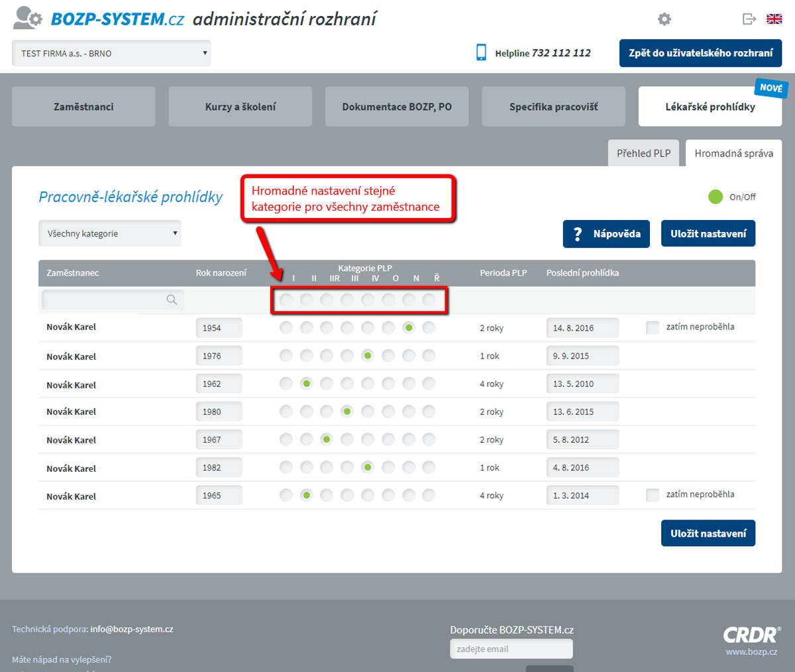
Task: Edit last examination date 14. 8. 2016
Action: coord(583,327)
